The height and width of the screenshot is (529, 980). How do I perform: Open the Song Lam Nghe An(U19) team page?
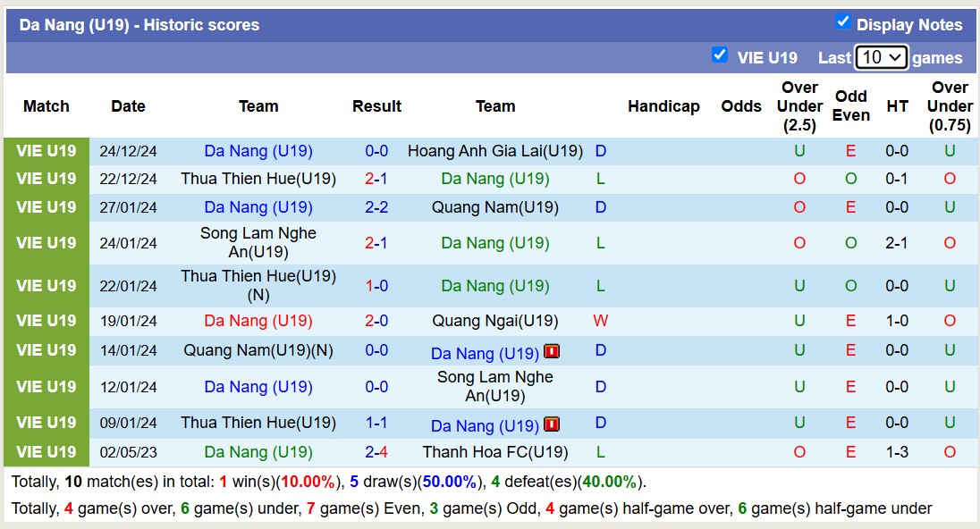(495, 386)
